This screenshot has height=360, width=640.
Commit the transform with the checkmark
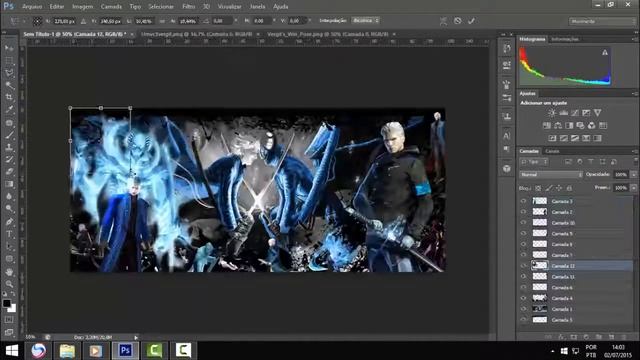[x=471, y=21]
